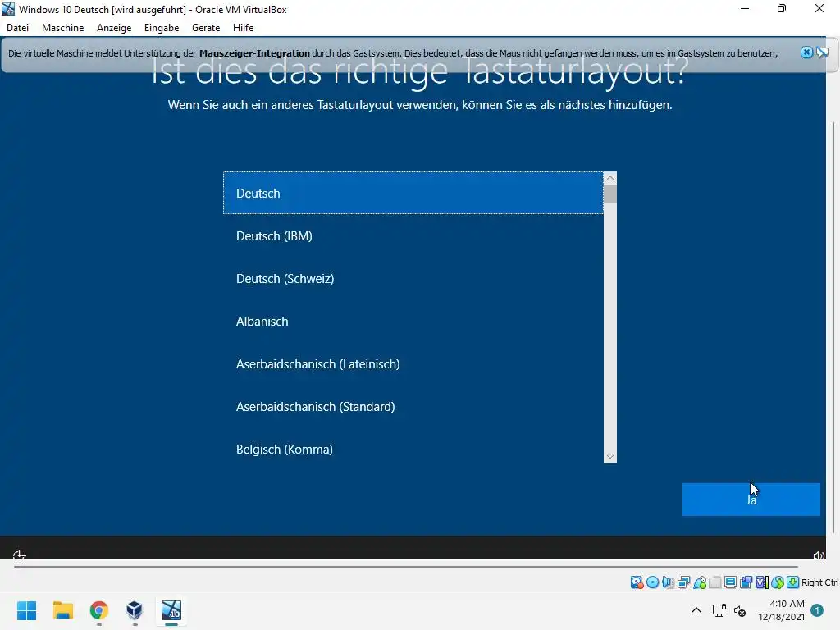Click the suppress-notification icon beside the banner close button
The image size is (840, 630).
click(822, 52)
